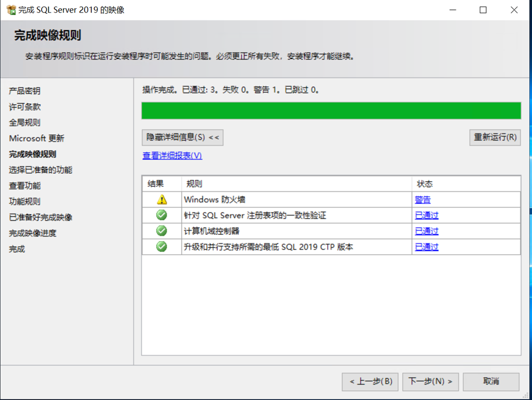532x400 pixels.
Task: Select 完成映像规则 step in sidebar
Action: pyautogui.click(x=33, y=154)
